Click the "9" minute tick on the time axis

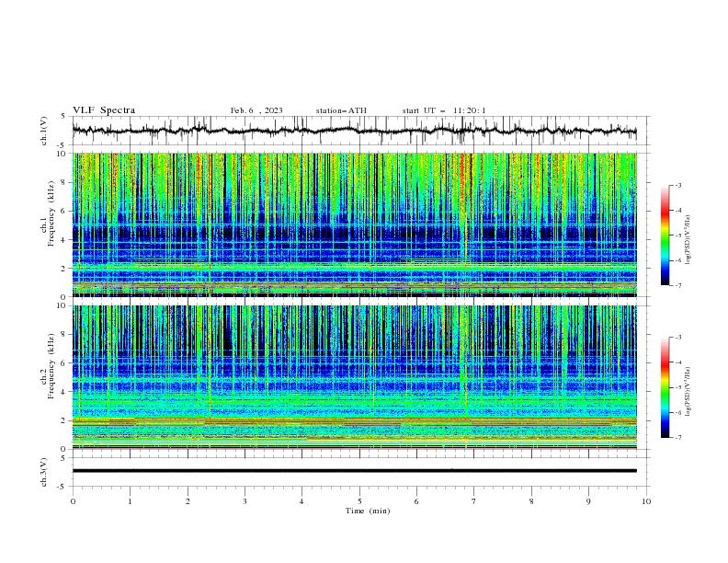588,501
